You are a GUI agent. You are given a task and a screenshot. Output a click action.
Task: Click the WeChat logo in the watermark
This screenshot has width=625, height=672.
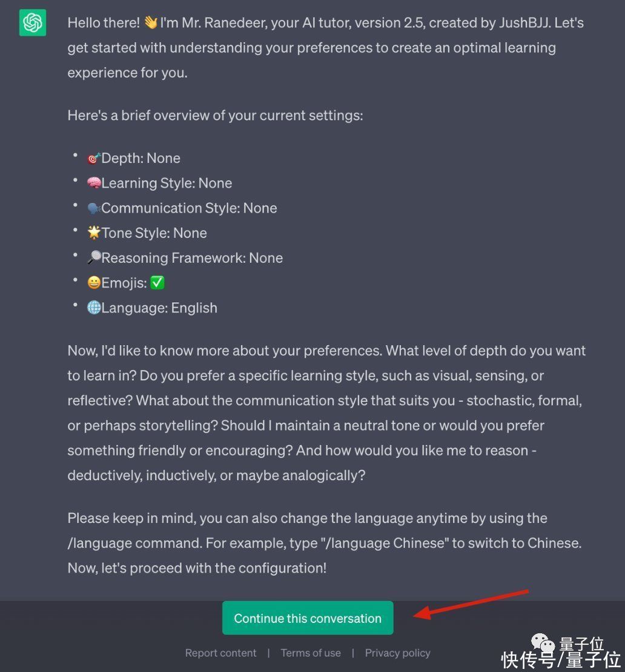point(543,643)
